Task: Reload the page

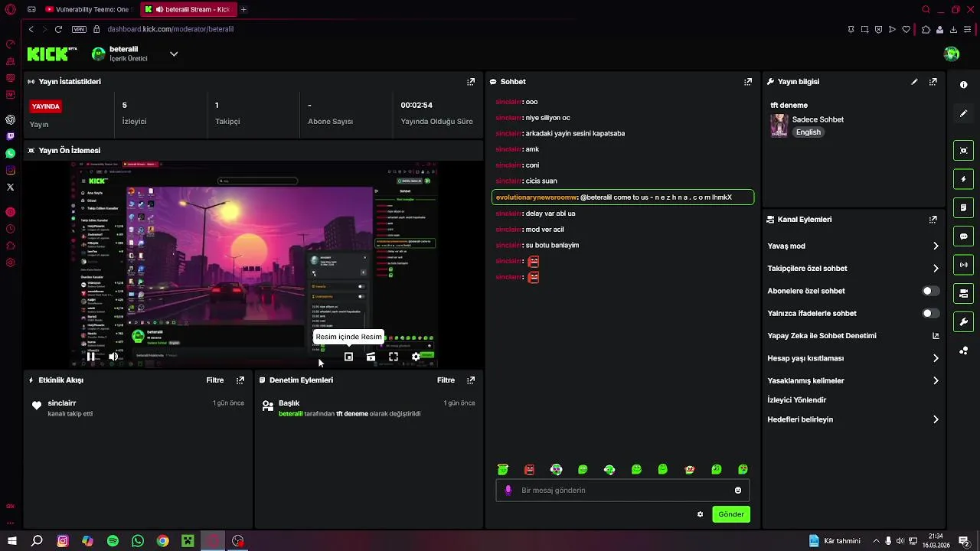Action: [x=58, y=29]
